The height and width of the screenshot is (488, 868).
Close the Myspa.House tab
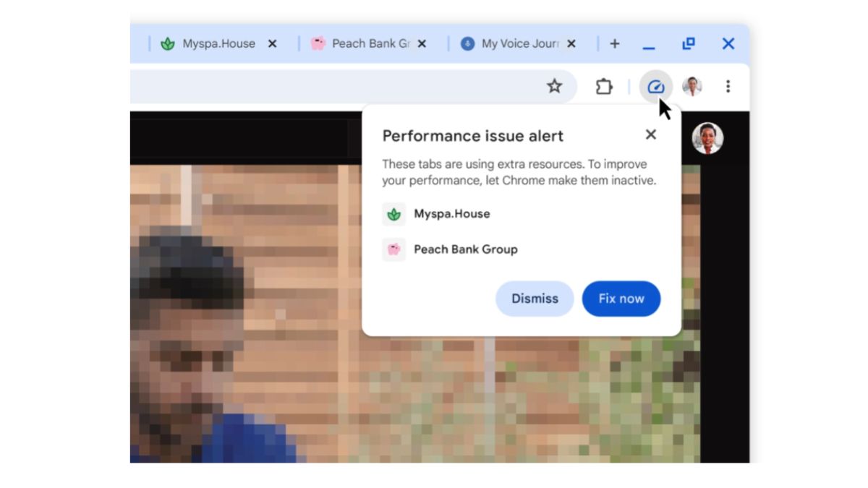point(272,43)
